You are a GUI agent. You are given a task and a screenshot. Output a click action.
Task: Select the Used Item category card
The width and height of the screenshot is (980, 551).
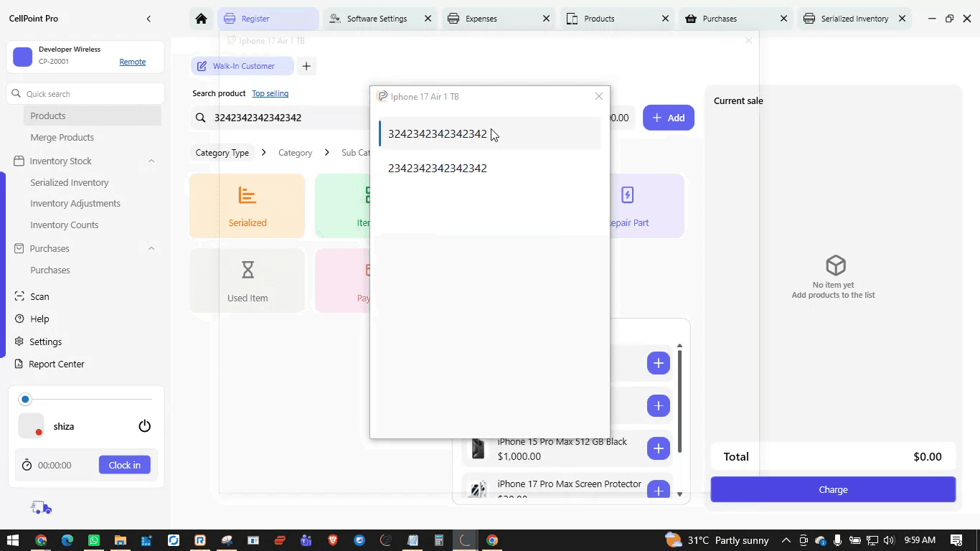(x=248, y=281)
